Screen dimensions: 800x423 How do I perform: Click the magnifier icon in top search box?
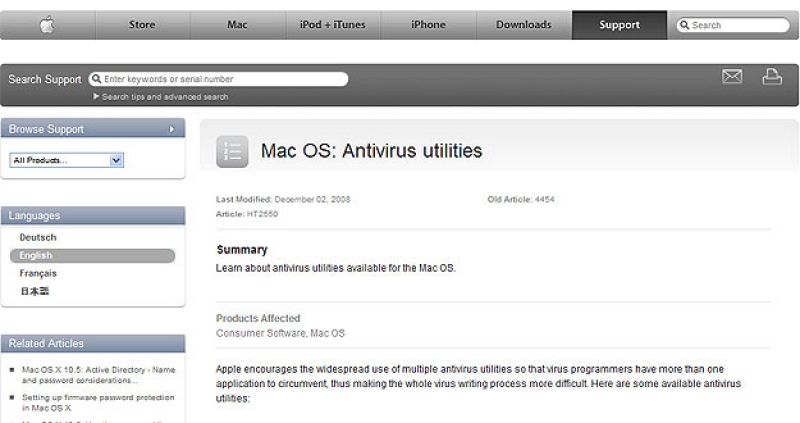[x=685, y=25]
